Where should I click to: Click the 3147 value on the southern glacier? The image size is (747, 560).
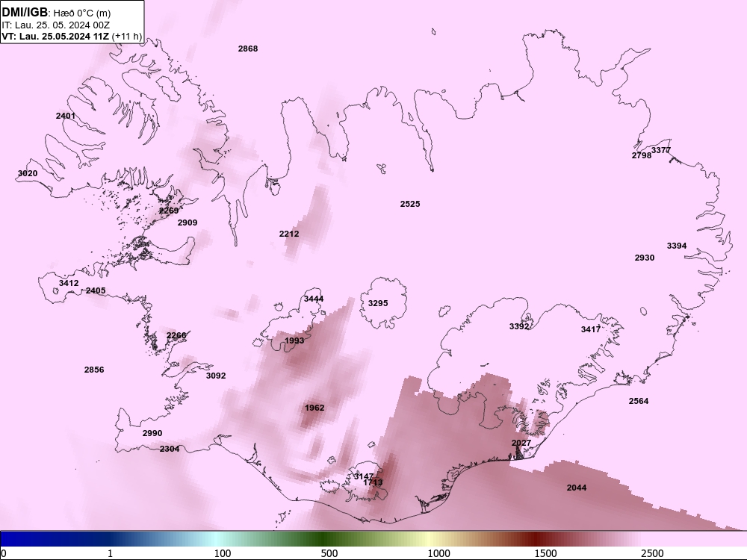364,476
